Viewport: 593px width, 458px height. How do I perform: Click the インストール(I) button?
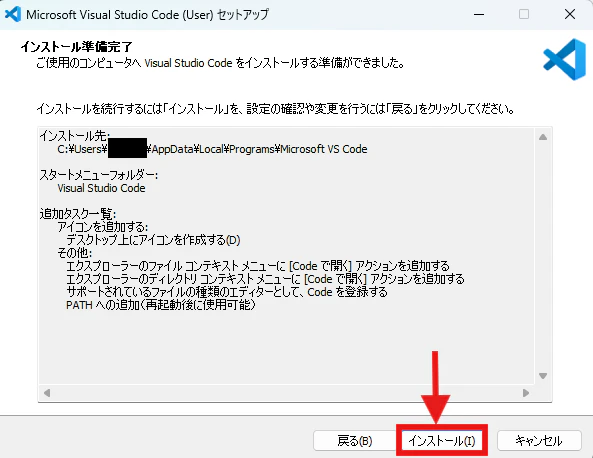441,441
